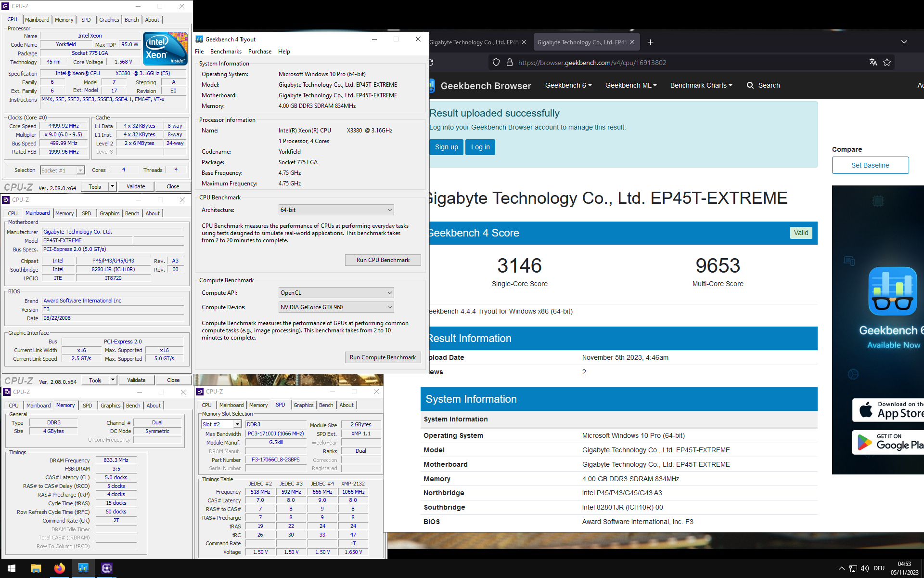Click the Log in button

tap(480, 147)
